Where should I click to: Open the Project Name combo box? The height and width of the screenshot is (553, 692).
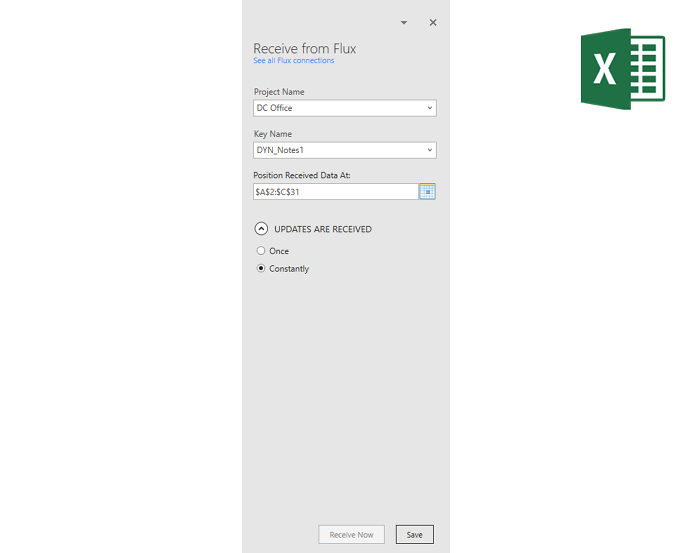coord(345,108)
